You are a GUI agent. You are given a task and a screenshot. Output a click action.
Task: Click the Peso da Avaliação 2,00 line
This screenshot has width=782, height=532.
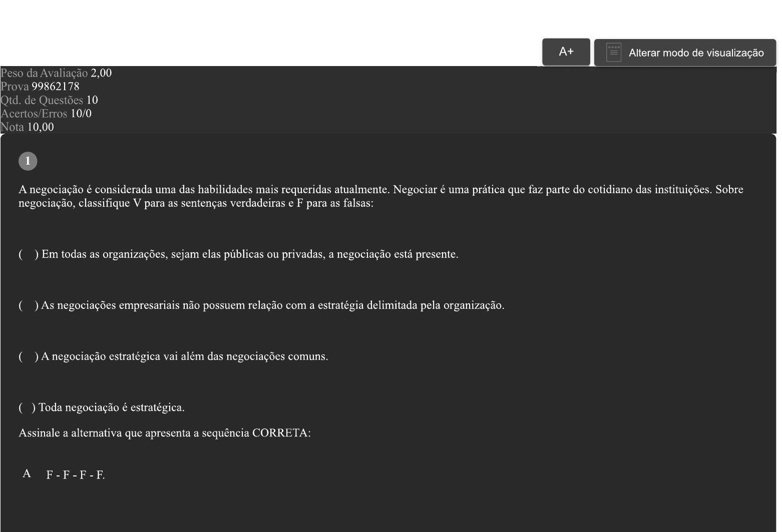tap(56, 73)
